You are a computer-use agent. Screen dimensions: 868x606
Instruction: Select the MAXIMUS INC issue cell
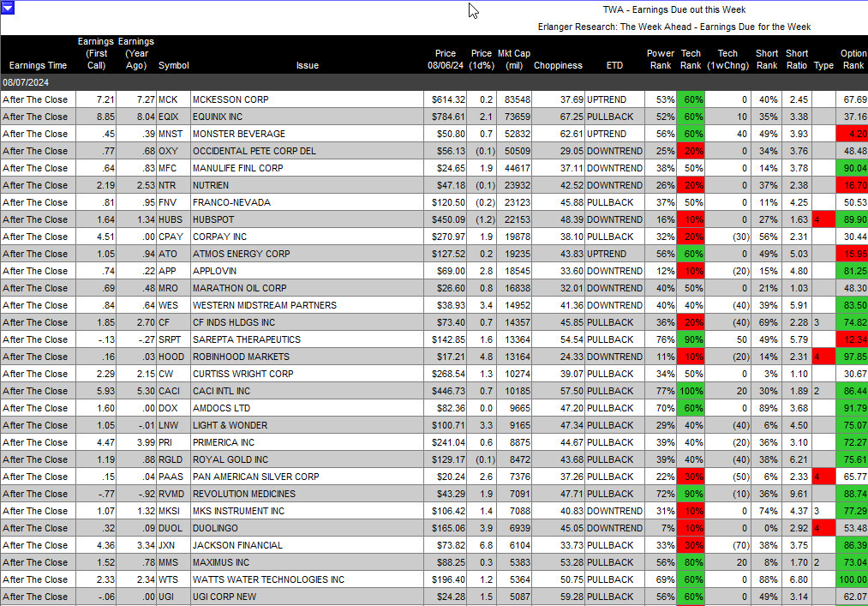308,563
